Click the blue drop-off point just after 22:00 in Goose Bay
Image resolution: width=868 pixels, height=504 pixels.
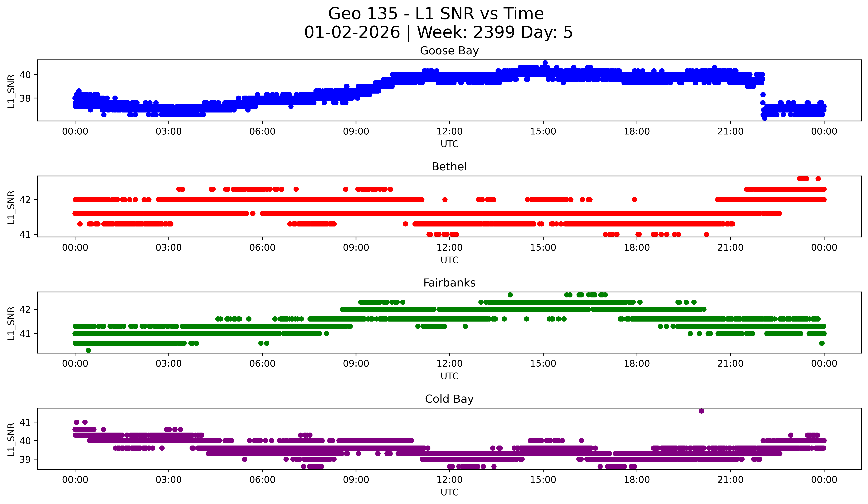pyautogui.click(x=763, y=94)
